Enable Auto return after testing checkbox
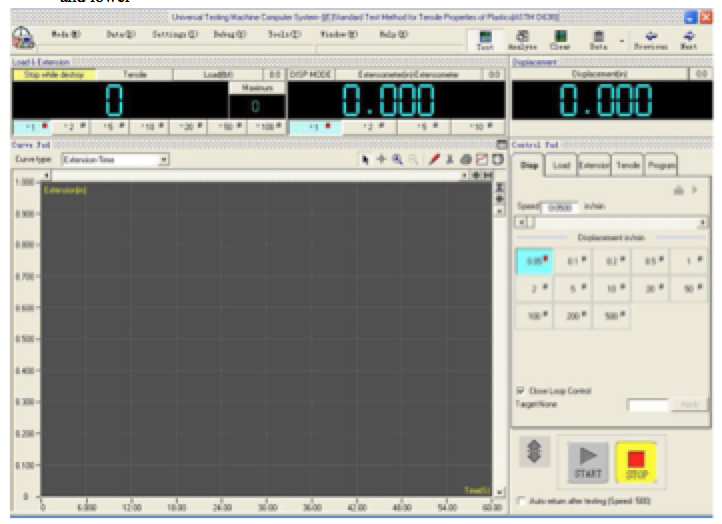 [526, 499]
